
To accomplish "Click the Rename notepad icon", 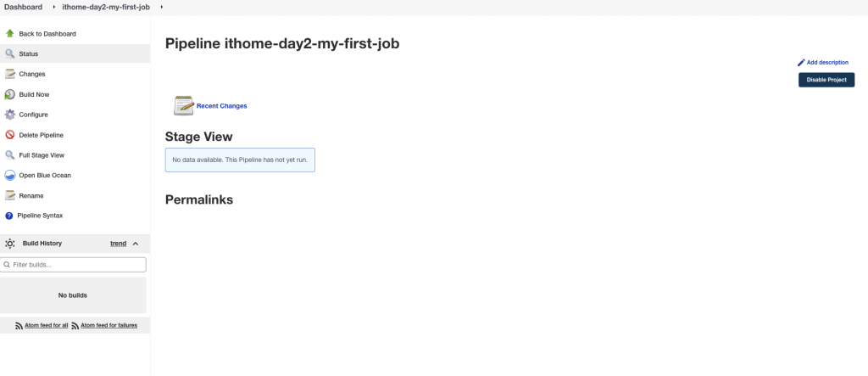I will (x=9, y=195).
